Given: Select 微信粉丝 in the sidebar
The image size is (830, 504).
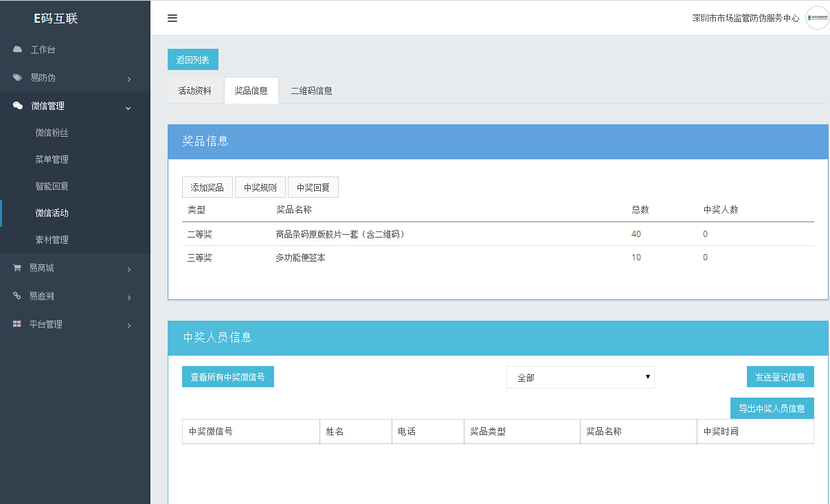Looking at the screenshot, I should [52, 133].
